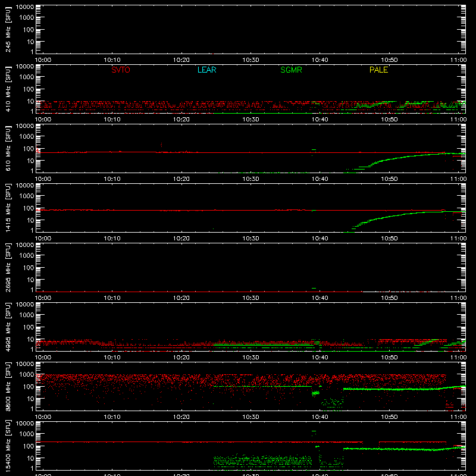Click the 10:10 tick label under 410 MHz panel
Viewport: 476px width, 476px height.
point(112,120)
